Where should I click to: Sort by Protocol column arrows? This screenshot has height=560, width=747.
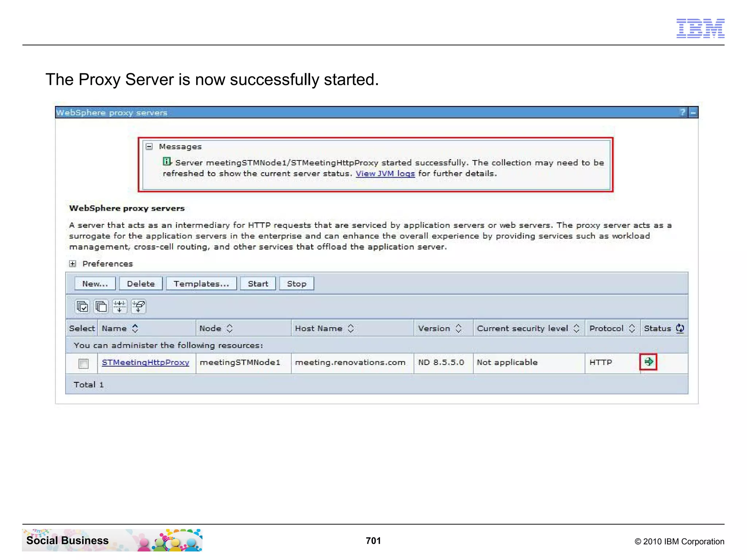pyautogui.click(x=632, y=328)
